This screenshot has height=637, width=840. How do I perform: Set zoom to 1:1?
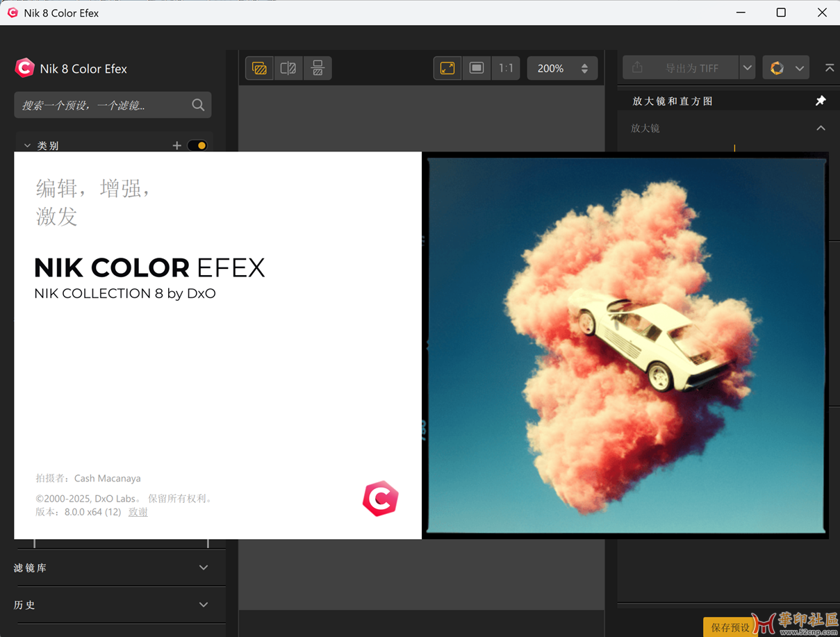pos(506,68)
